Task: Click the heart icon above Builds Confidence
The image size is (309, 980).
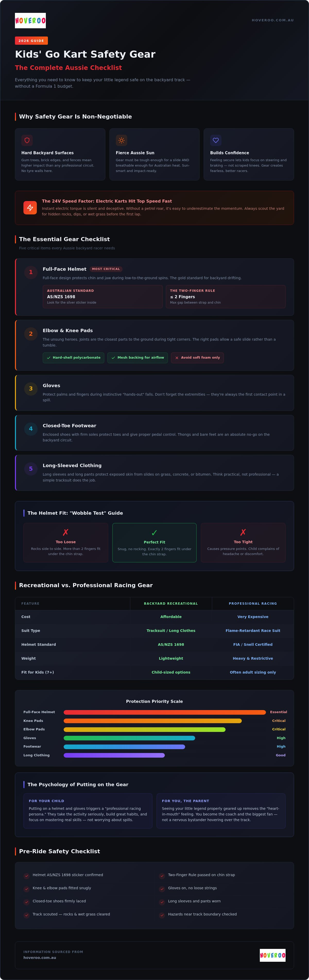Action: (x=216, y=140)
